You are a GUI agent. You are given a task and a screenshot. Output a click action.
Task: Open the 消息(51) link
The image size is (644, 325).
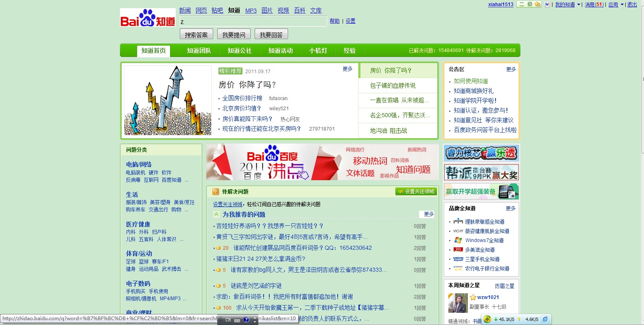pos(594,5)
